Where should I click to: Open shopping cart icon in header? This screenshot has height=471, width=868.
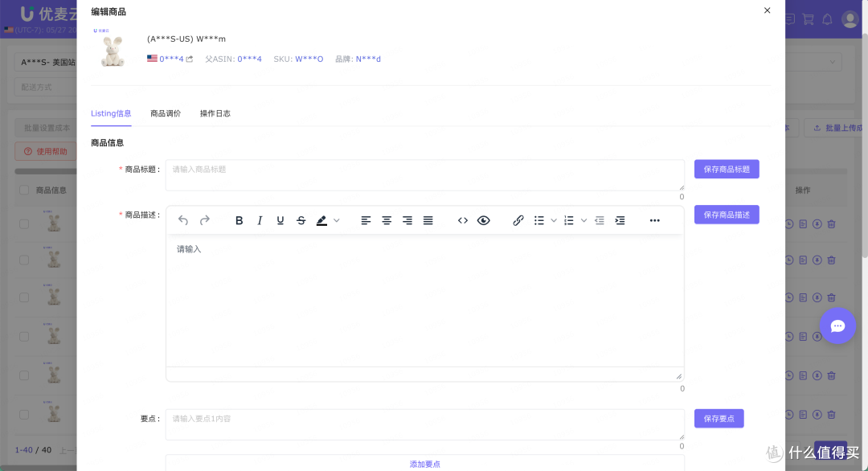pos(809,19)
